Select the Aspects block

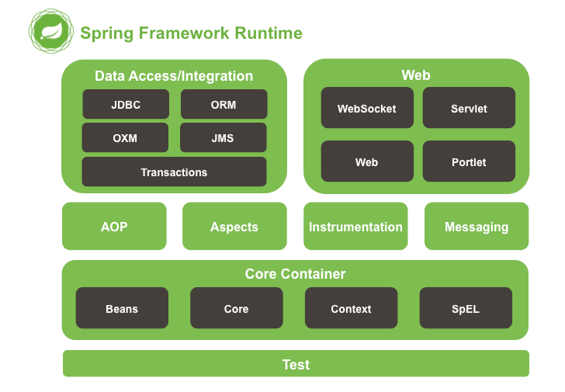click(x=234, y=226)
